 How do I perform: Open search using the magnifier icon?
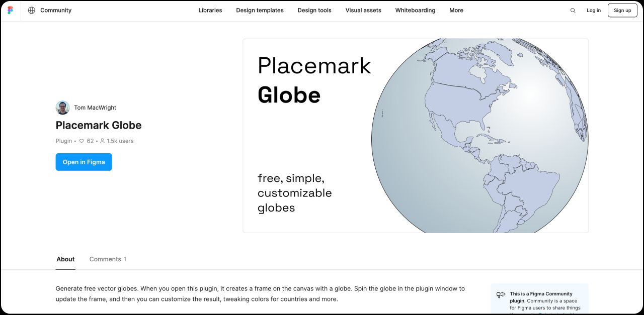click(x=573, y=10)
